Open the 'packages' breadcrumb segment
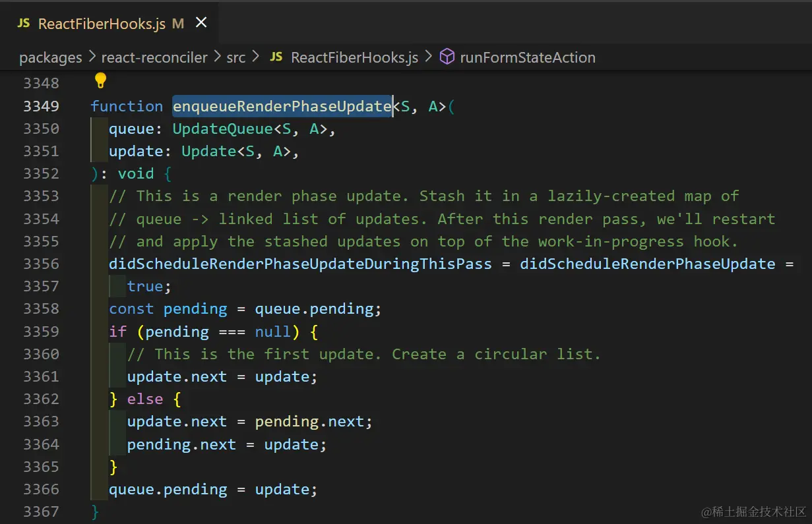812x524 pixels. pos(51,58)
